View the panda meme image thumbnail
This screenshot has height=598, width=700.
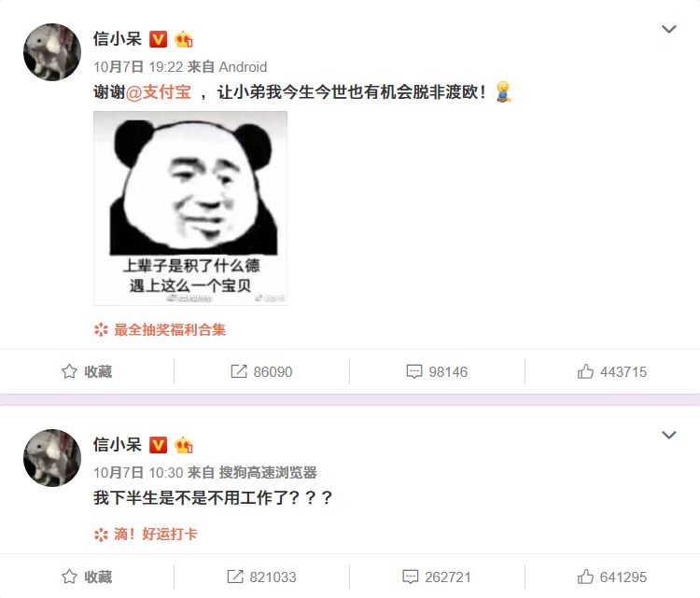point(190,208)
